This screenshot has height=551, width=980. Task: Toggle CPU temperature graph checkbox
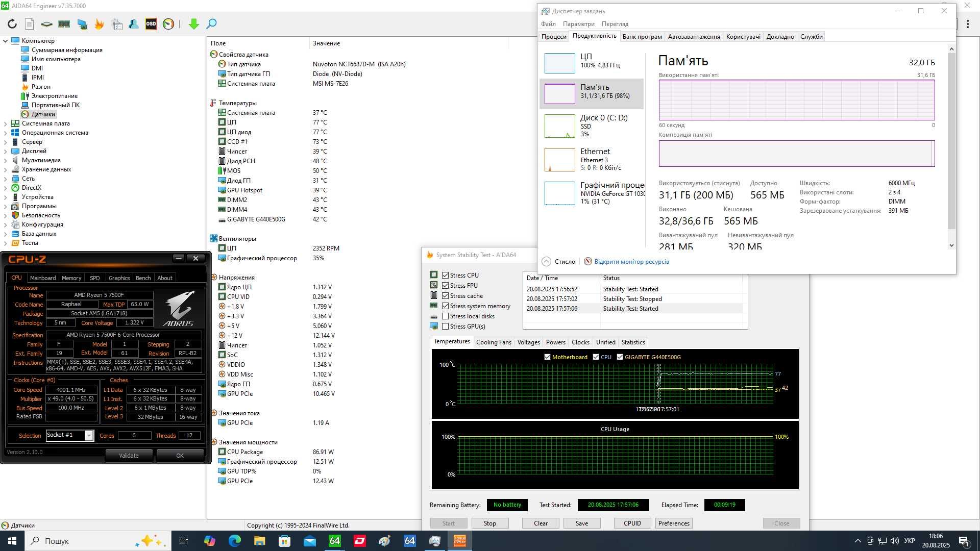[596, 357]
